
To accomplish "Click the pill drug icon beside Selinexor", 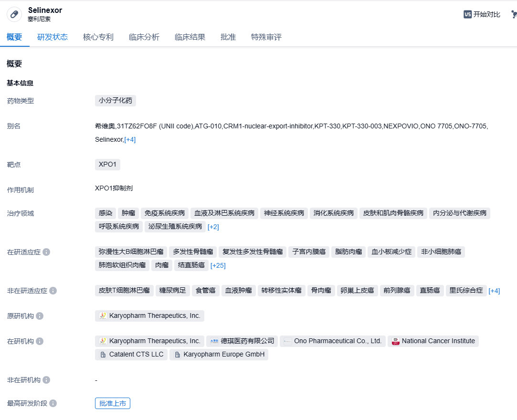I will (x=14, y=14).
